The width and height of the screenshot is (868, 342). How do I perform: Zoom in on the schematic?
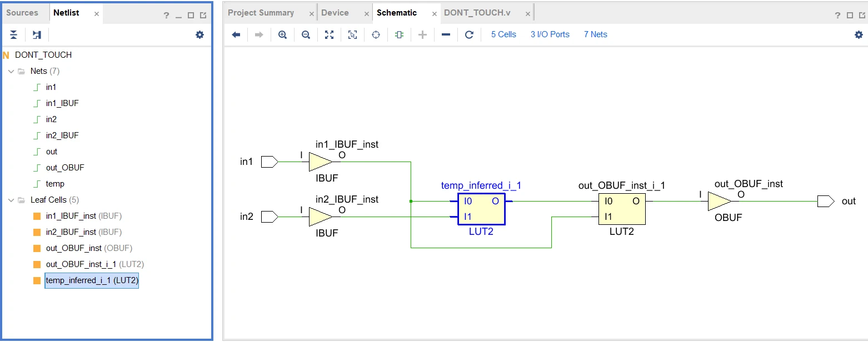click(282, 34)
